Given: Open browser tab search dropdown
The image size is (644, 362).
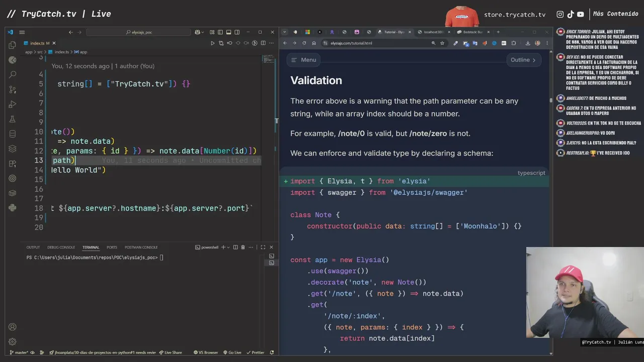Looking at the screenshot, I should coord(285,32).
